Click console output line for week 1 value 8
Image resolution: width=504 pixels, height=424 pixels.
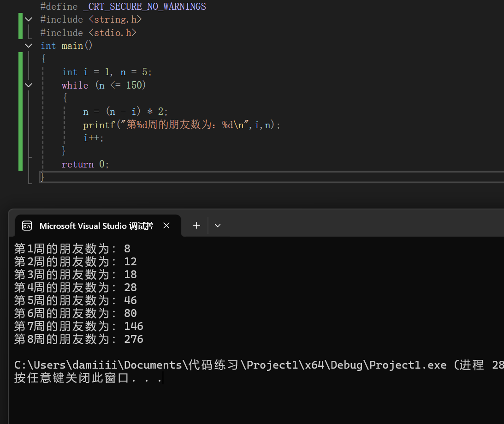(x=72, y=249)
